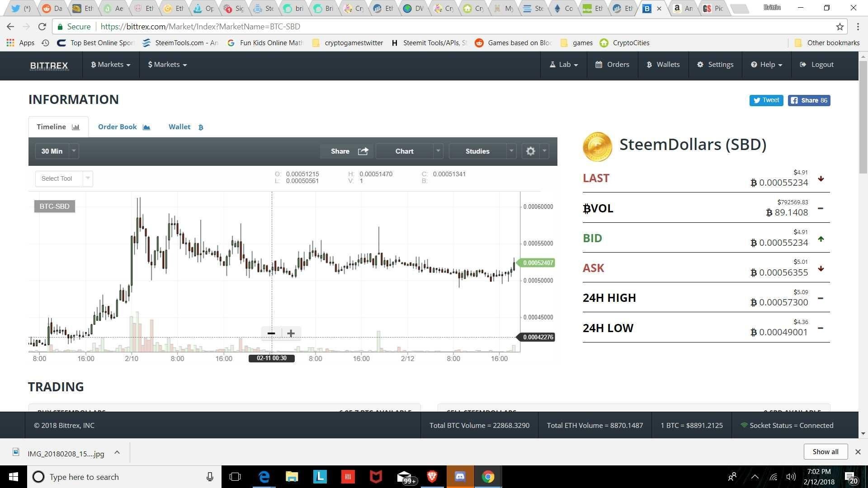Image resolution: width=868 pixels, height=488 pixels.
Task: Click the BID price value 0.00055234
Action: (x=779, y=243)
